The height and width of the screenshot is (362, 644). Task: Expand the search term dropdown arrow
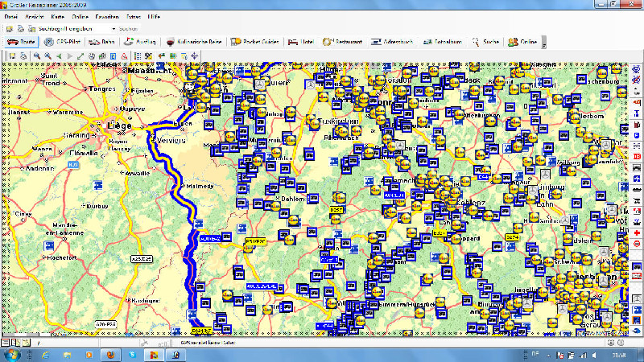[114, 29]
